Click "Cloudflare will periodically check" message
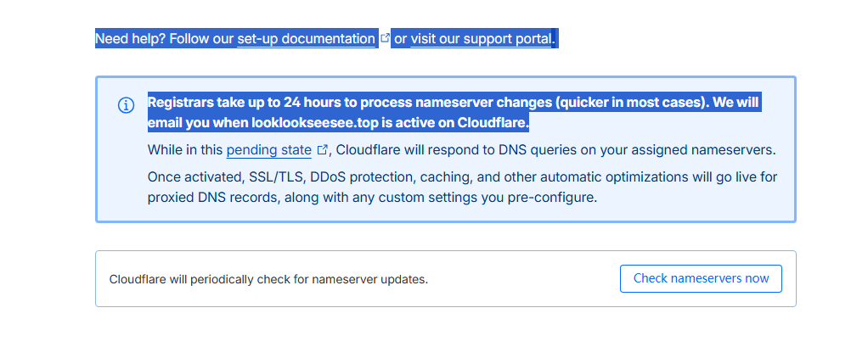The width and height of the screenshot is (868, 347). click(268, 279)
